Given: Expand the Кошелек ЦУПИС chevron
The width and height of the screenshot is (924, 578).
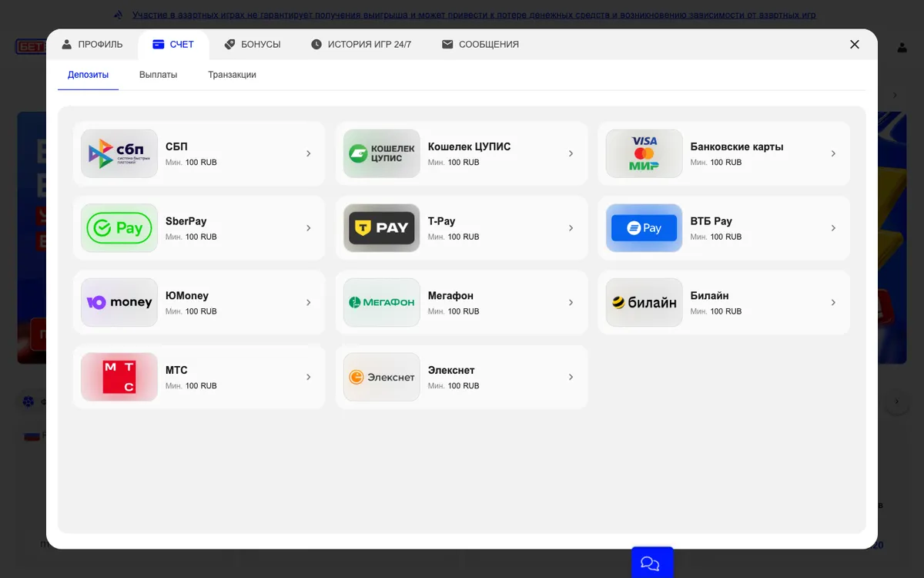Looking at the screenshot, I should (x=571, y=153).
